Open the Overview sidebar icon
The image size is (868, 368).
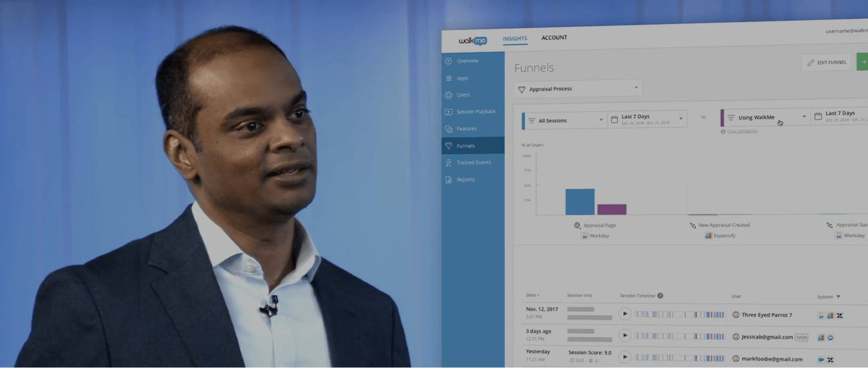448,61
